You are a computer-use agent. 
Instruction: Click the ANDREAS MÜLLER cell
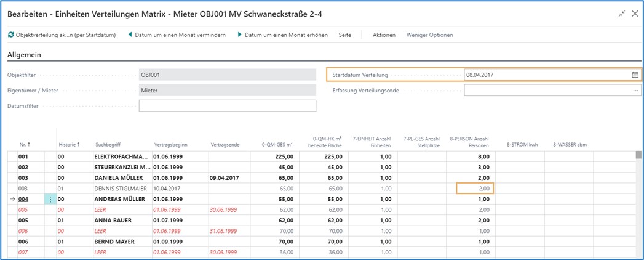pos(122,199)
